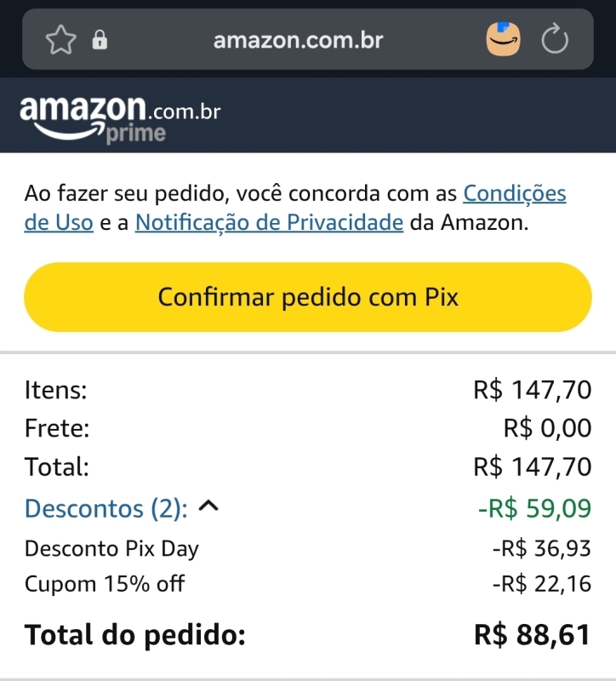This screenshot has height=681, width=616.
Task: Select the Desconto Pix Day line
Action: tap(111, 549)
